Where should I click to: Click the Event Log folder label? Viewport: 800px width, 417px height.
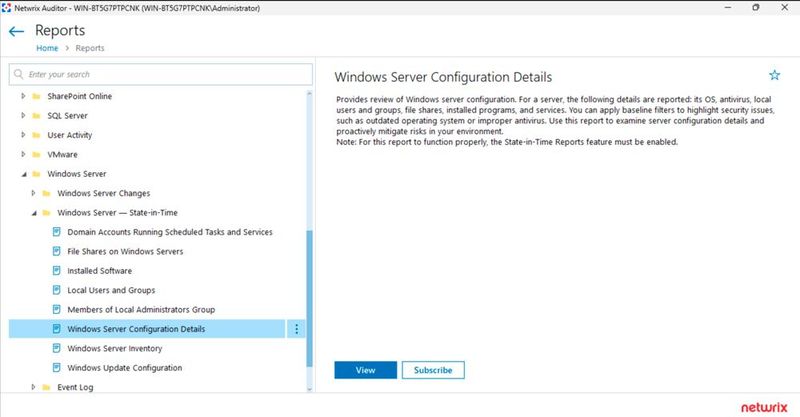(75, 387)
